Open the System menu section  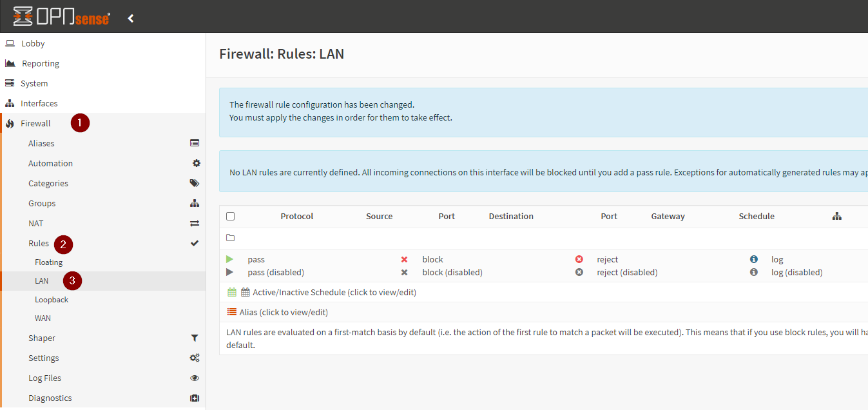click(x=34, y=84)
